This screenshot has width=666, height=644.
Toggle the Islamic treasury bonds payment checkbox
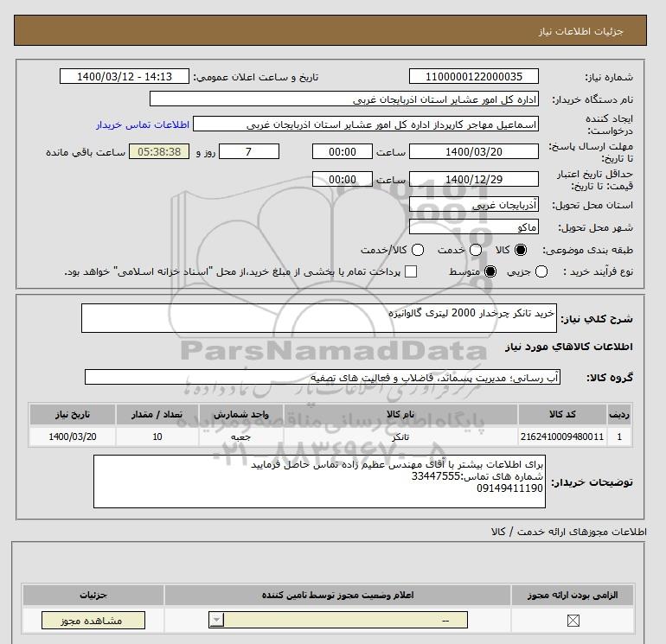pos(411,271)
